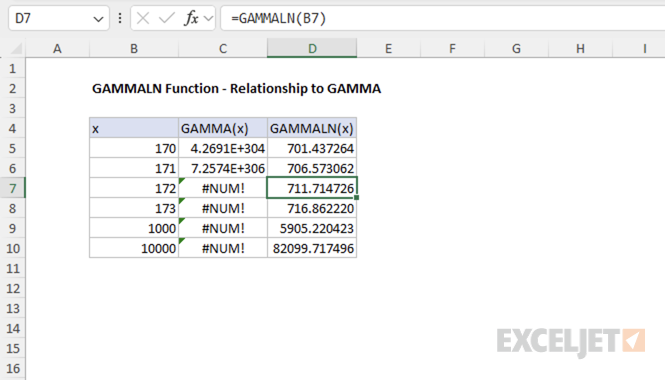Select cell showing 82099.717496
The image size is (665, 380).
pyautogui.click(x=312, y=248)
